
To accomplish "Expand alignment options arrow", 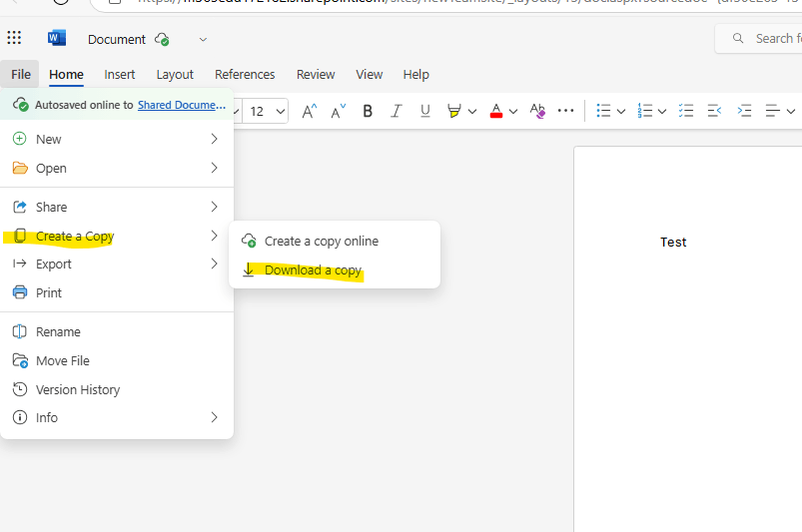I will (x=791, y=111).
